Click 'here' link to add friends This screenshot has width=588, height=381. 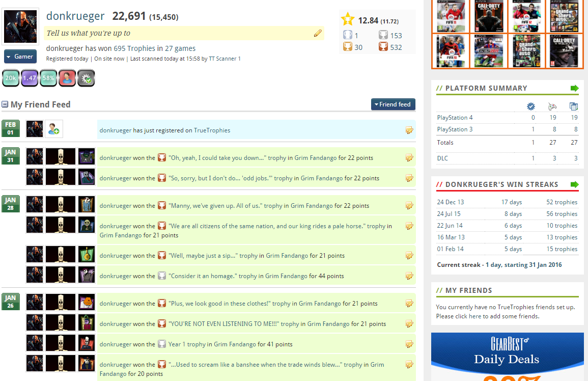[475, 316]
